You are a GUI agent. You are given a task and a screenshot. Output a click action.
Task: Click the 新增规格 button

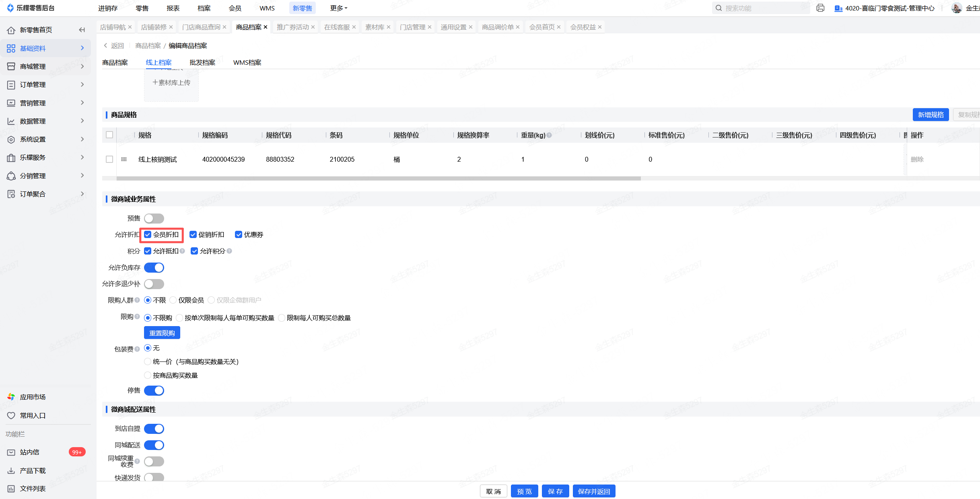[x=931, y=115]
